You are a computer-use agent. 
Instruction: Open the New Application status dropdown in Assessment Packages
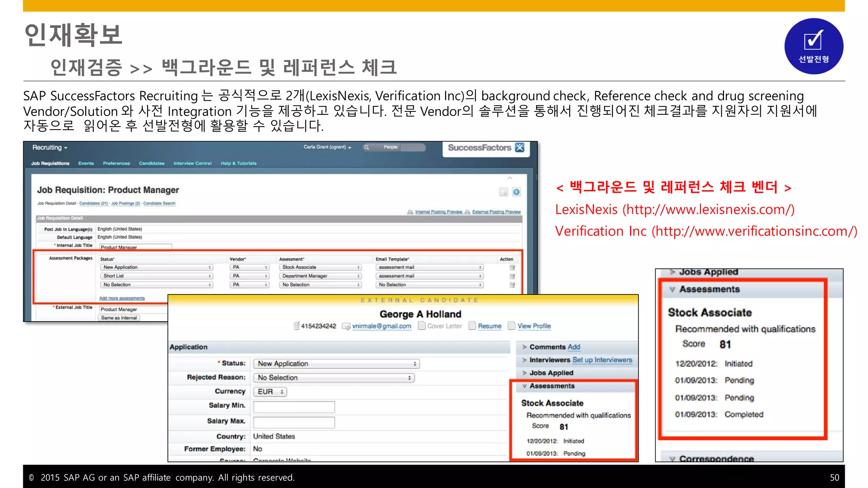[156, 267]
